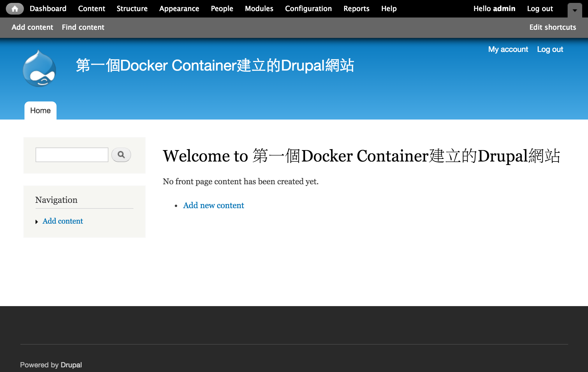Viewport: 588px width, 372px height.
Task: Click the Drupal link in footer
Action: [71, 365]
